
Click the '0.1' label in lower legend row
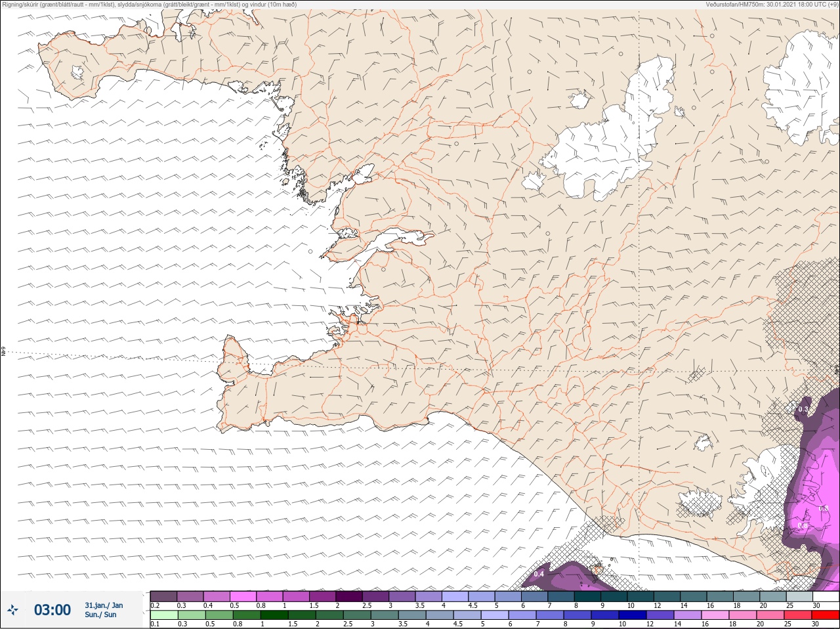[155, 624]
